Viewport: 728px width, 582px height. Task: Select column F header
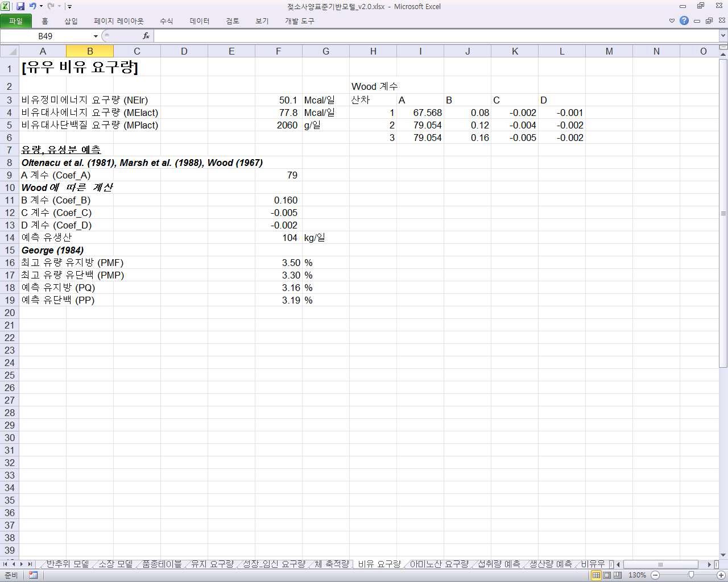[279, 51]
